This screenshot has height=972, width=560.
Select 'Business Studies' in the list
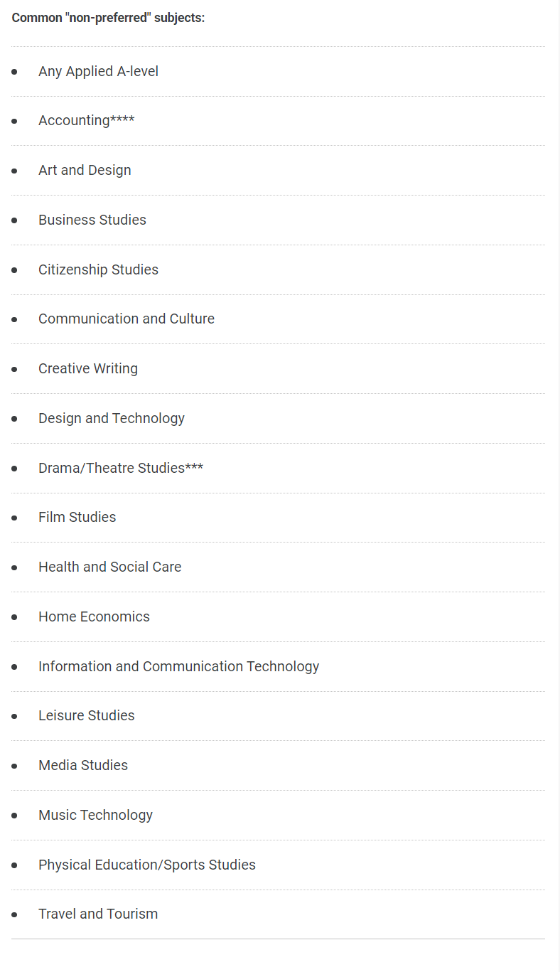click(92, 220)
